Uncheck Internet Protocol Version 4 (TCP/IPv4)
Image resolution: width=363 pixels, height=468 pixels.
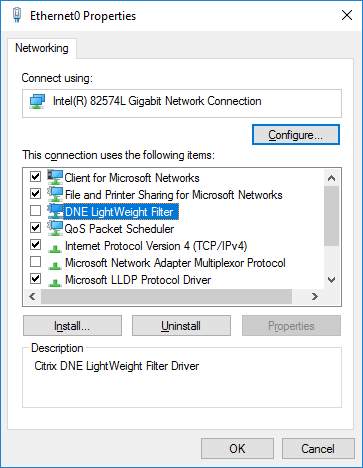35,245
